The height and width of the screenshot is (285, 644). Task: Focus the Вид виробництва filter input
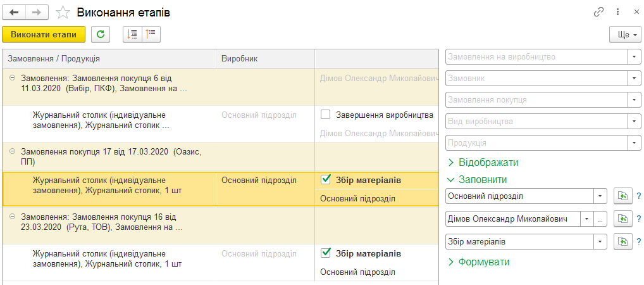coord(537,122)
